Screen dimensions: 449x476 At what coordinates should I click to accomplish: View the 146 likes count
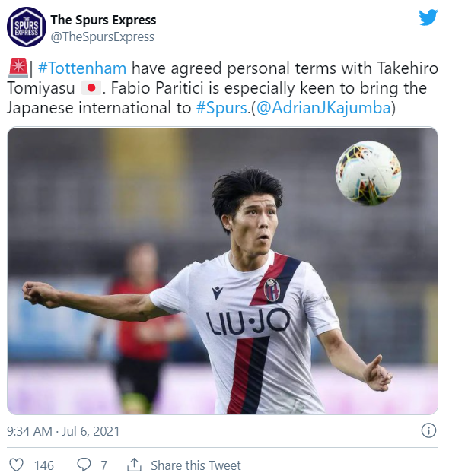pyautogui.click(x=44, y=465)
